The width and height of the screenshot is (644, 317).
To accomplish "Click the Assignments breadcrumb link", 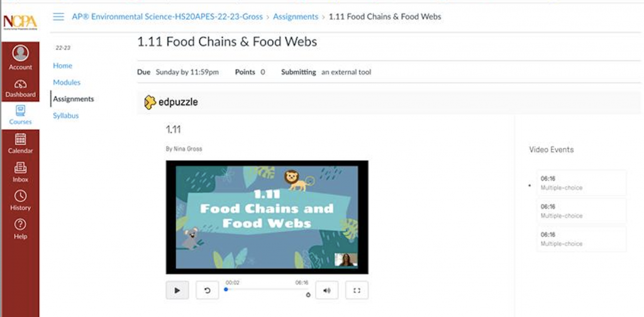I will coord(296,17).
